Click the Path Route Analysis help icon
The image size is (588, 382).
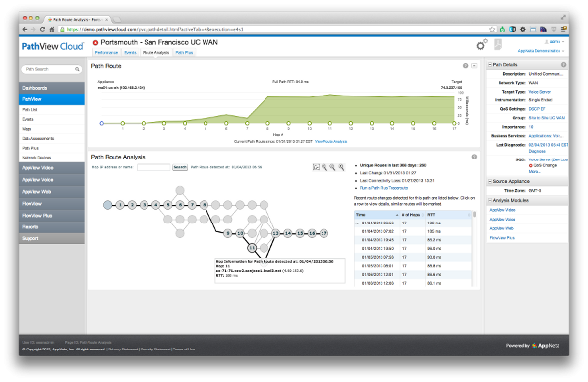(474, 157)
